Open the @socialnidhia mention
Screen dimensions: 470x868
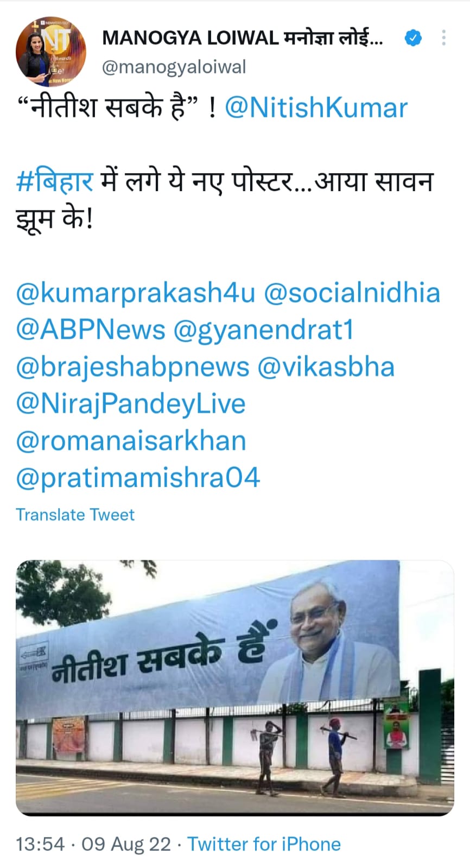(x=352, y=293)
